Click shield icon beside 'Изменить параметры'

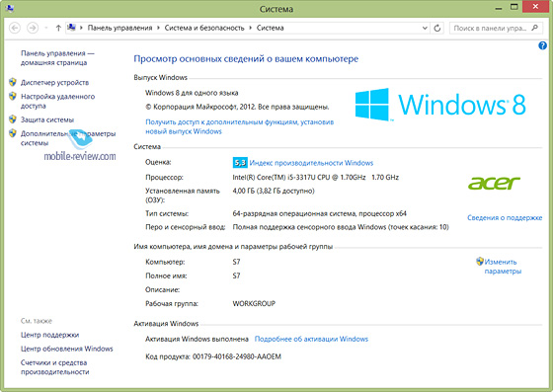tap(480, 262)
